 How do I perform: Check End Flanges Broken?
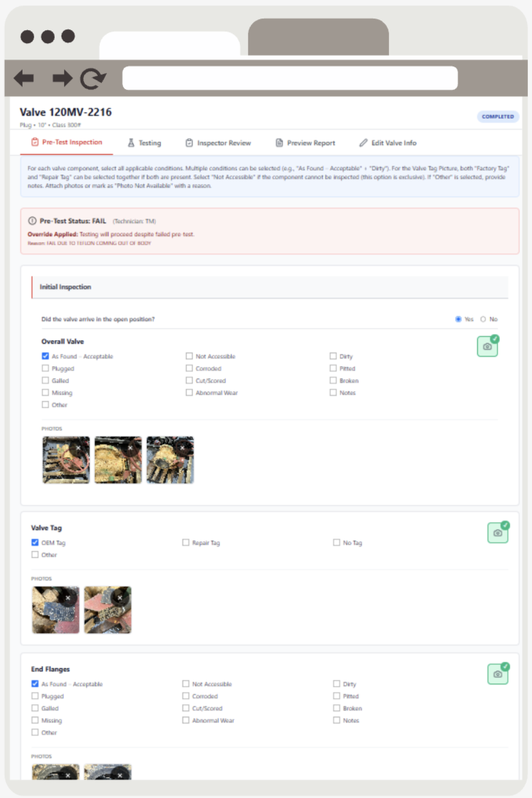336,708
